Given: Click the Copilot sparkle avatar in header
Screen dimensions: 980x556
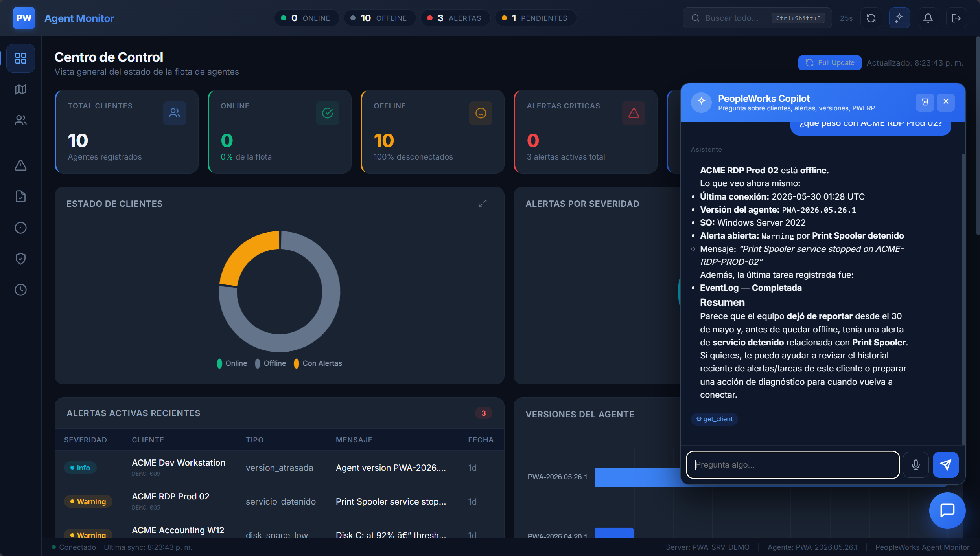Looking at the screenshot, I should pyautogui.click(x=702, y=102).
